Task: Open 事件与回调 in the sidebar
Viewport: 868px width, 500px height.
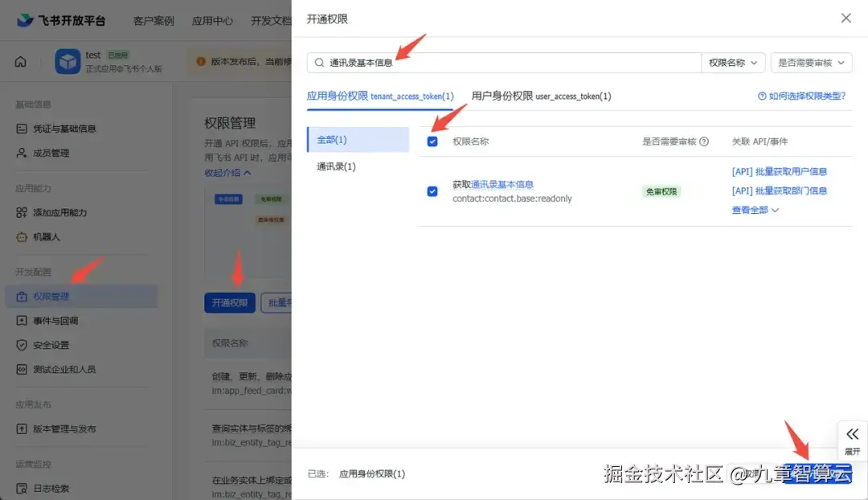Action: 55,321
